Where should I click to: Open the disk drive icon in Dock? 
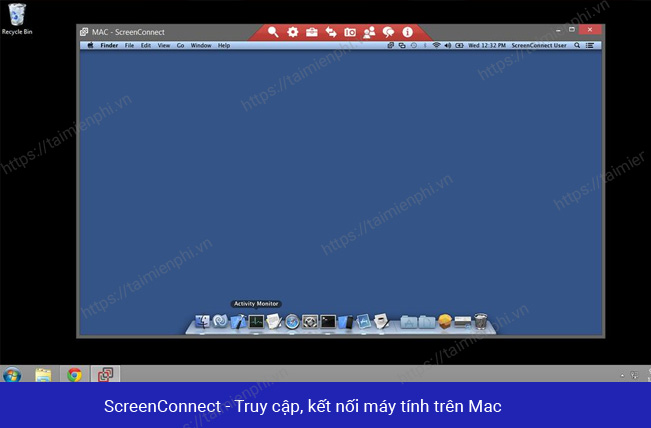point(463,322)
